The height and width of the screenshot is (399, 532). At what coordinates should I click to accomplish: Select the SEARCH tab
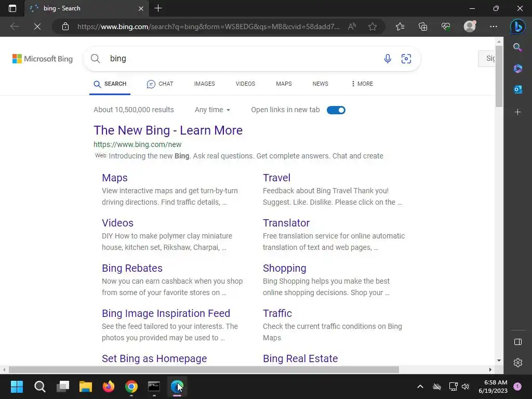pos(110,84)
